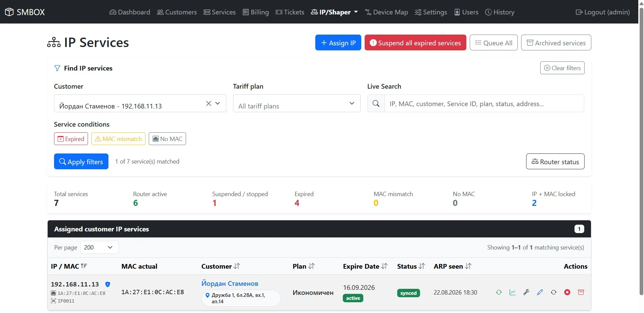644x313 pixels.
Task: Click the Router active count 6
Action: point(136,203)
